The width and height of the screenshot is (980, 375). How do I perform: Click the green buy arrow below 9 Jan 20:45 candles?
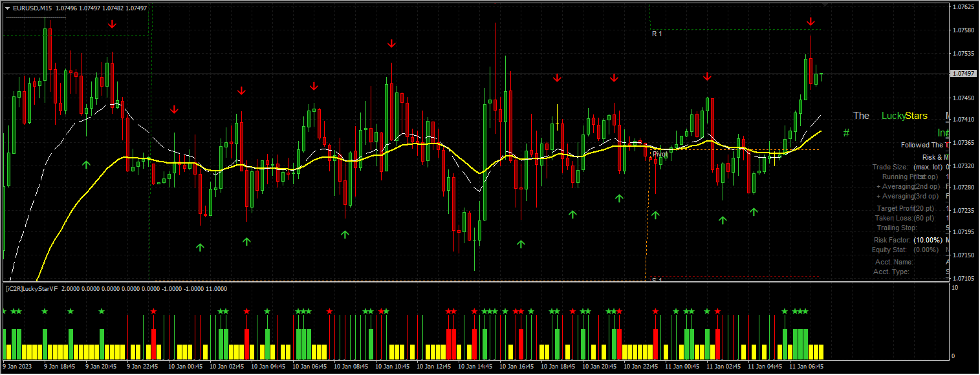[86, 164]
